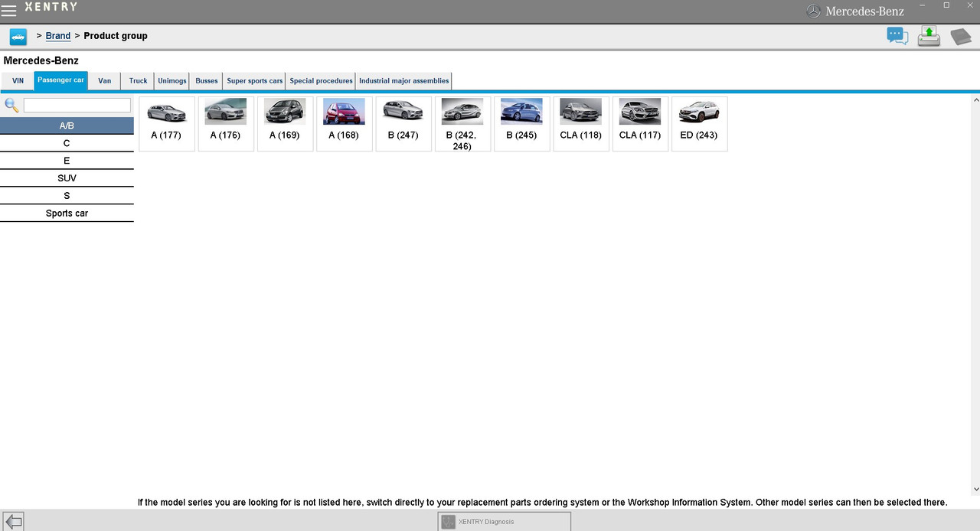This screenshot has width=980, height=531.
Task: Select the E class category
Action: [x=67, y=161]
